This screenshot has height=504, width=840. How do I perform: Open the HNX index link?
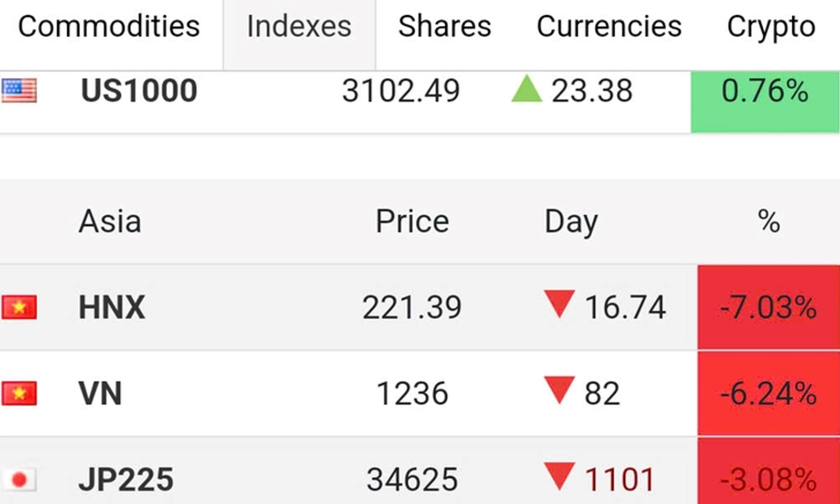pos(112,307)
